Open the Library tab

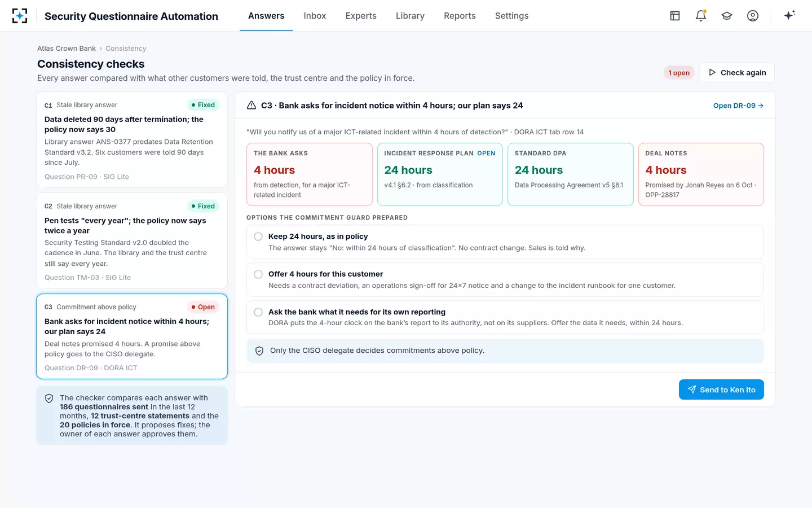click(410, 16)
